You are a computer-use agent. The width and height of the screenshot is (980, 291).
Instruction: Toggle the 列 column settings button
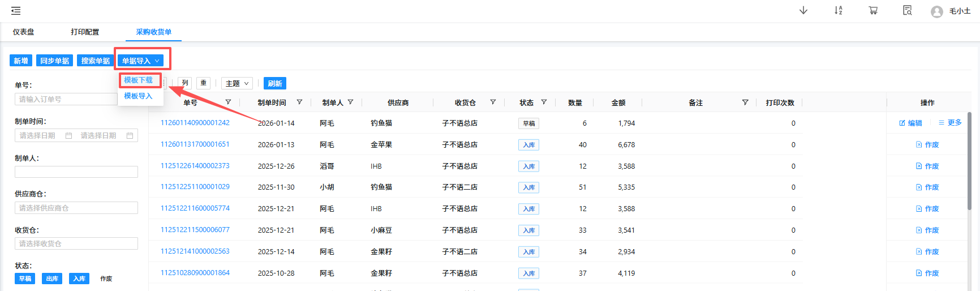185,83
